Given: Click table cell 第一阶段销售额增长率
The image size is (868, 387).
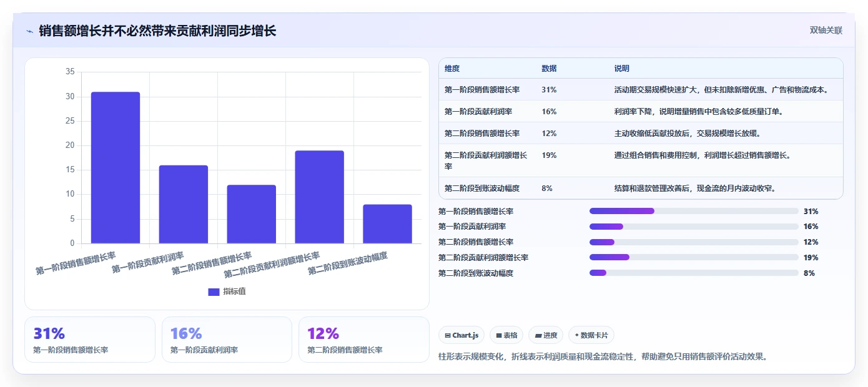Looking at the screenshot, I should 482,90.
